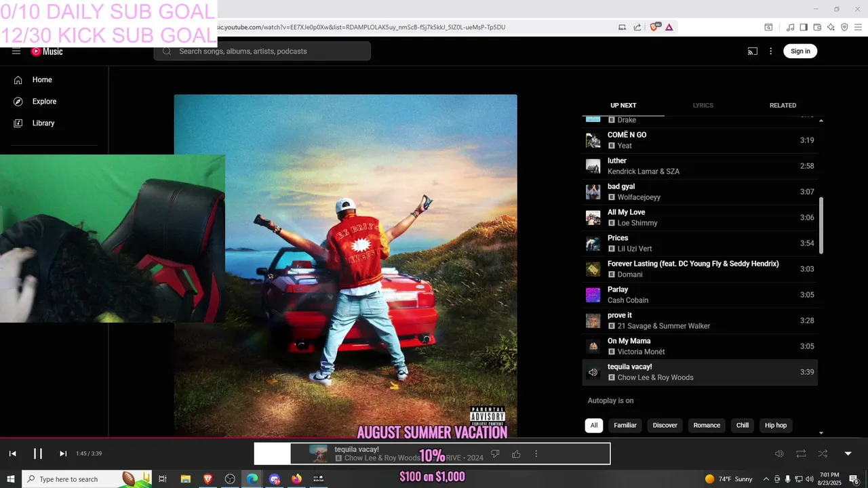
Task: Open Brave Wallet icon
Action: click(817, 27)
